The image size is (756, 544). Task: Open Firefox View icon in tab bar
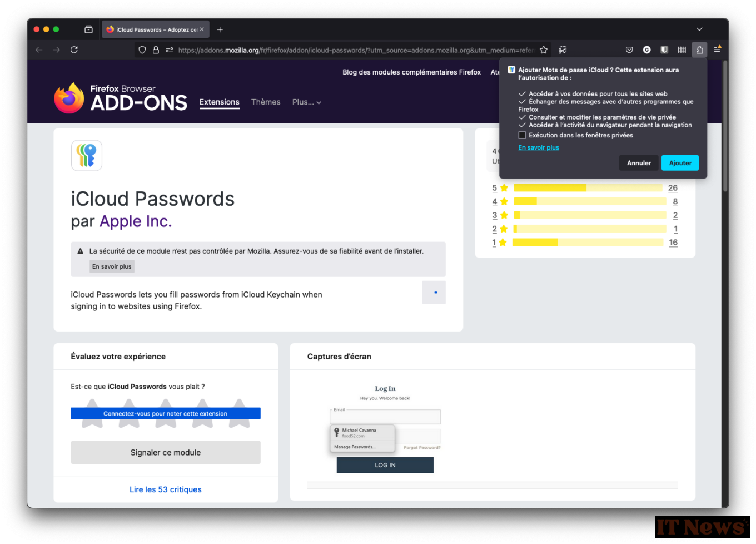coord(88,29)
